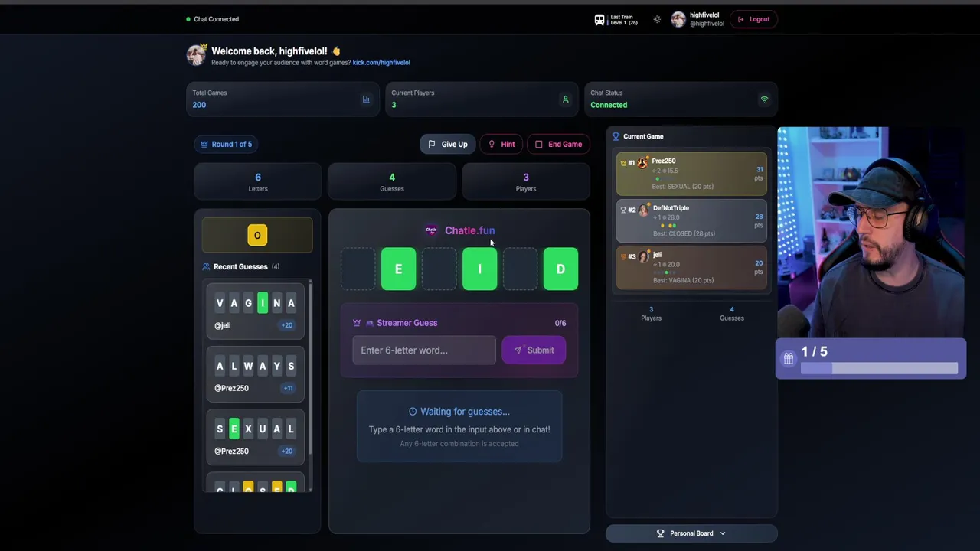
Task: Focus the Enter 6-letter word input
Action: coord(424,350)
